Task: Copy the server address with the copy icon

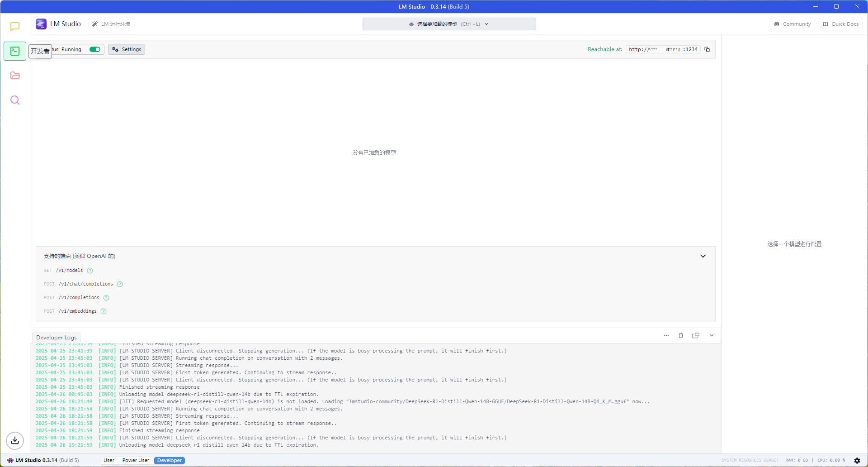Action: (707, 49)
